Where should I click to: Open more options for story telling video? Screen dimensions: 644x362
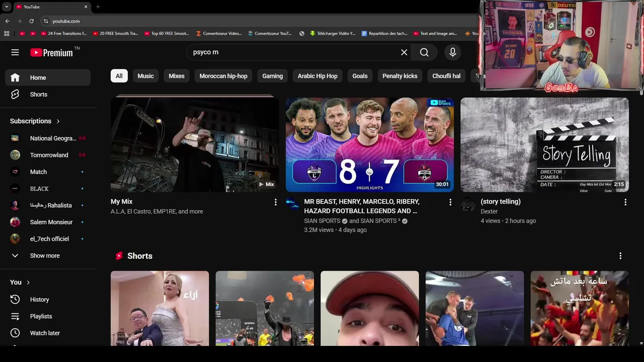point(625,202)
